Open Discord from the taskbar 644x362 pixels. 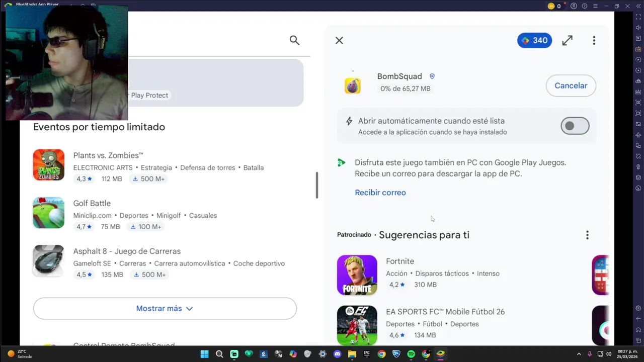(x=337, y=354)
